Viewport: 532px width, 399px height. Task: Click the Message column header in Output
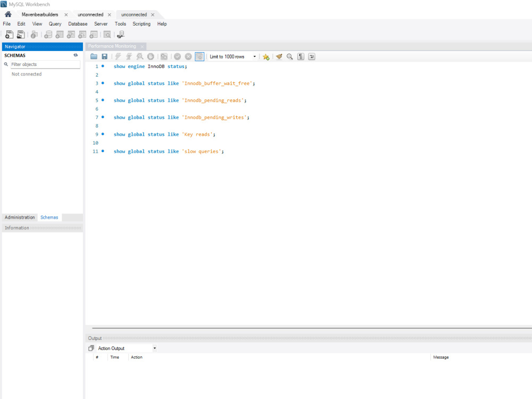click(x=440, y=357)
